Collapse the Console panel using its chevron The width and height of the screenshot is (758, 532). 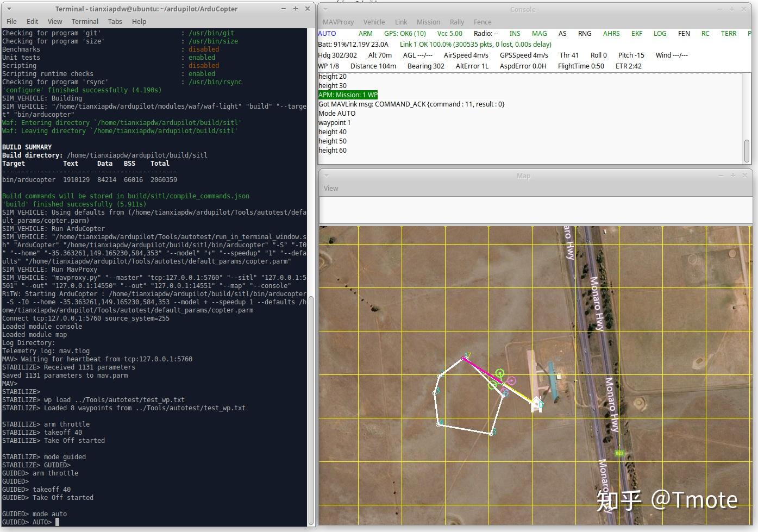click(x=327, y=9)
